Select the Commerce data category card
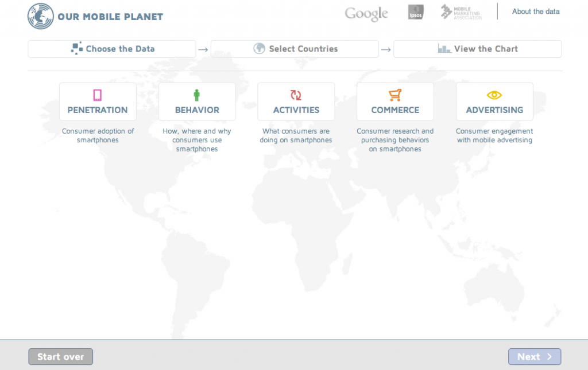This screenshot has height=370, width=588. (395, 102)
